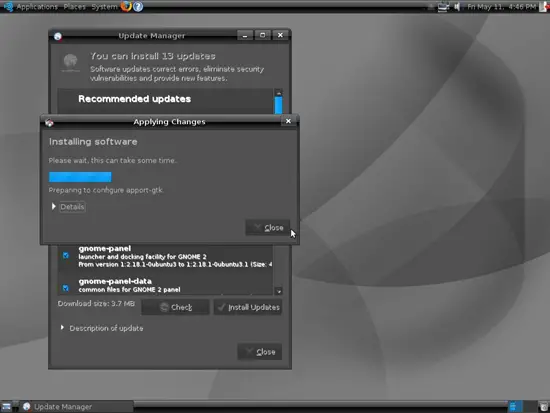The image size is (550, 413).
Task: Click the Check button
Action: point(175,307)
